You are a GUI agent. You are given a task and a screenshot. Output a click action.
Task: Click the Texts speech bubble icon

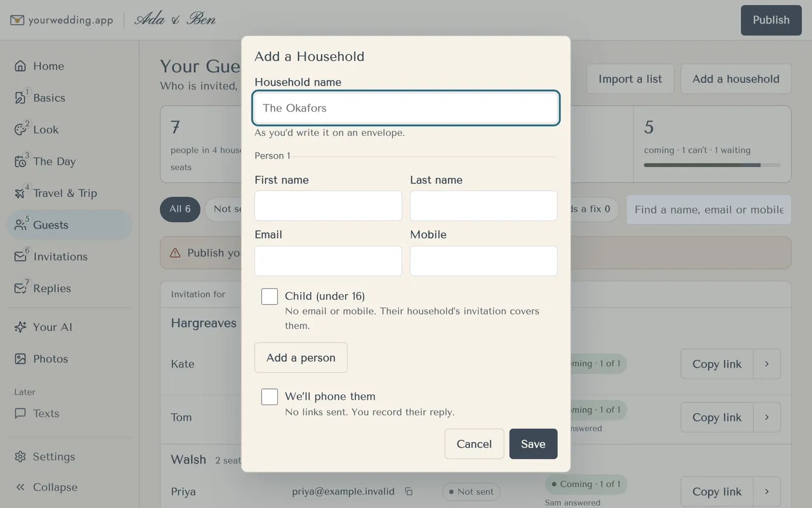click(20, 413)
